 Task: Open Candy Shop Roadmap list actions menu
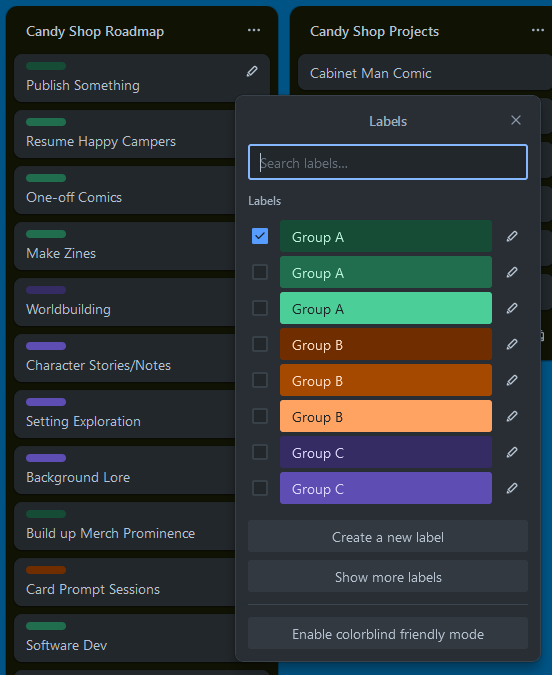coord(254,30)
